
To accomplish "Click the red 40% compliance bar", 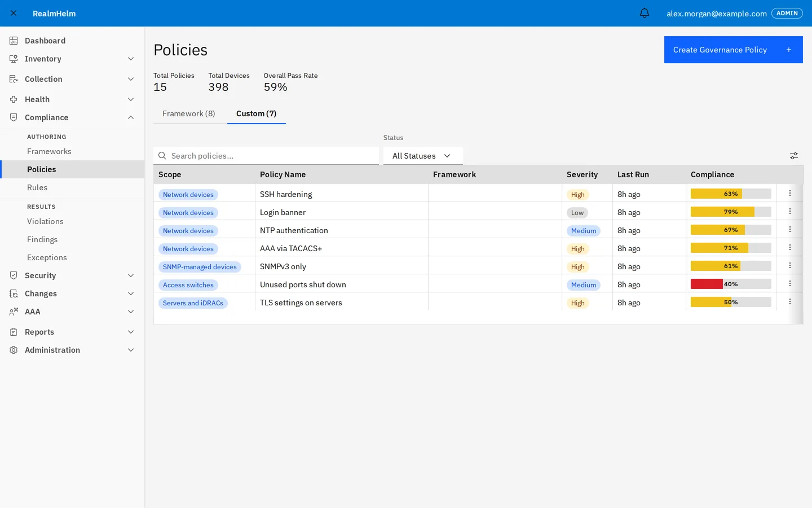I will (731, 284).
